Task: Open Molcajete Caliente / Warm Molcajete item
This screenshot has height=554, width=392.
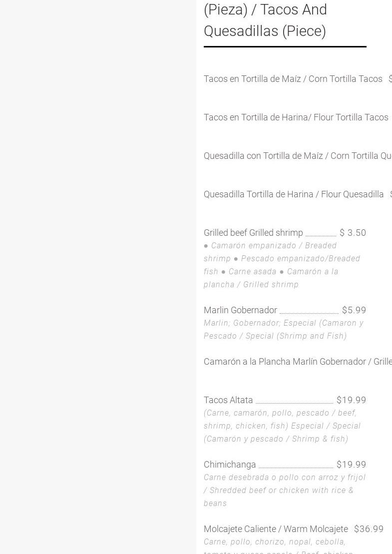Action: [276, 529]
